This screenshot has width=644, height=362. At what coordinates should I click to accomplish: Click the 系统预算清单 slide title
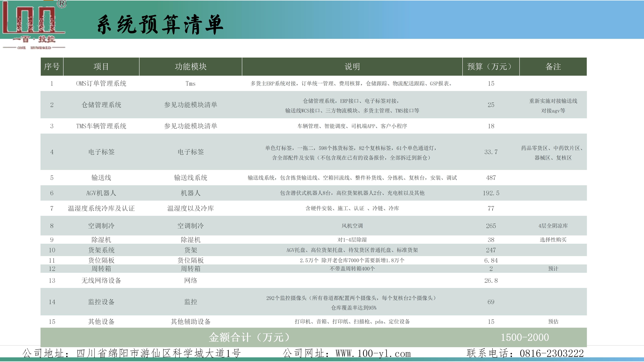coord(160,25)
